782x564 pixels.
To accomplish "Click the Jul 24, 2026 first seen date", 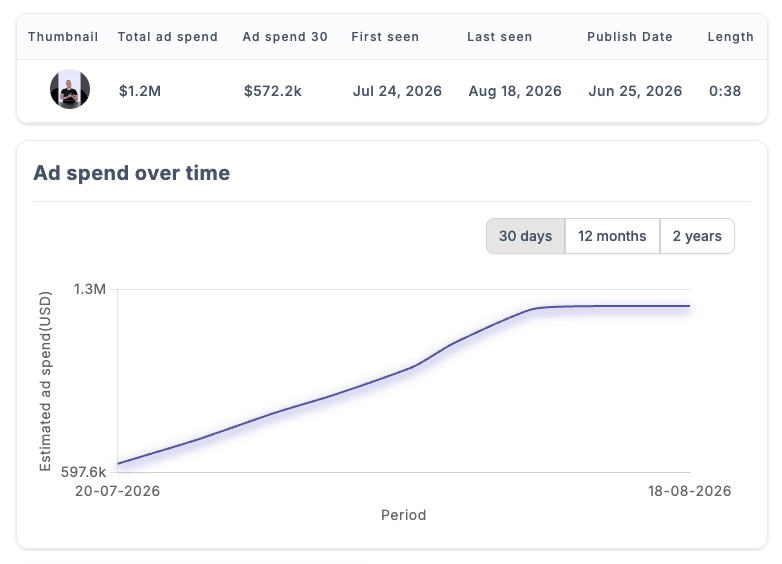I will pos(397,91).
